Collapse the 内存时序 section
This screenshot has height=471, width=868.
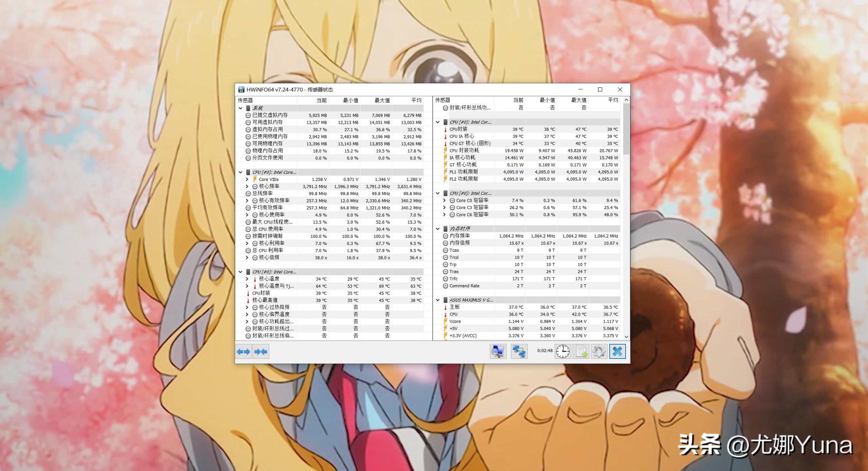tap(437, 228)
